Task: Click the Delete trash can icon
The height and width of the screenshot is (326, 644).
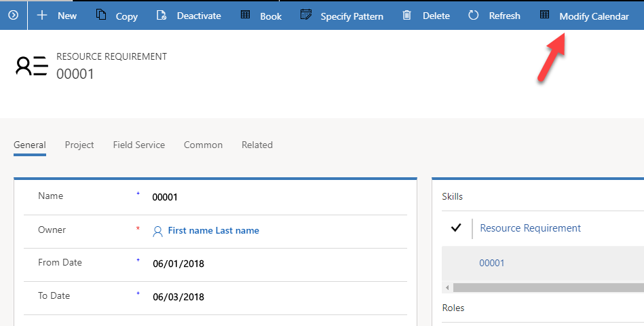Action: coord(406,15)
